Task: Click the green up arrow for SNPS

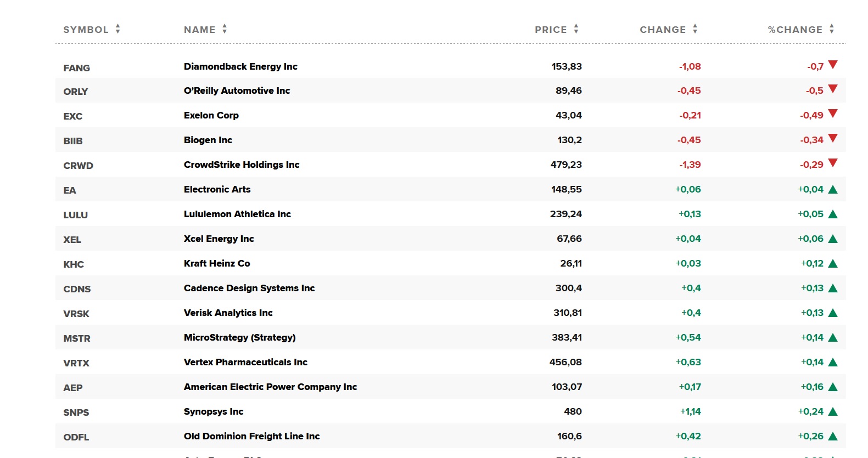Action: 833,412
